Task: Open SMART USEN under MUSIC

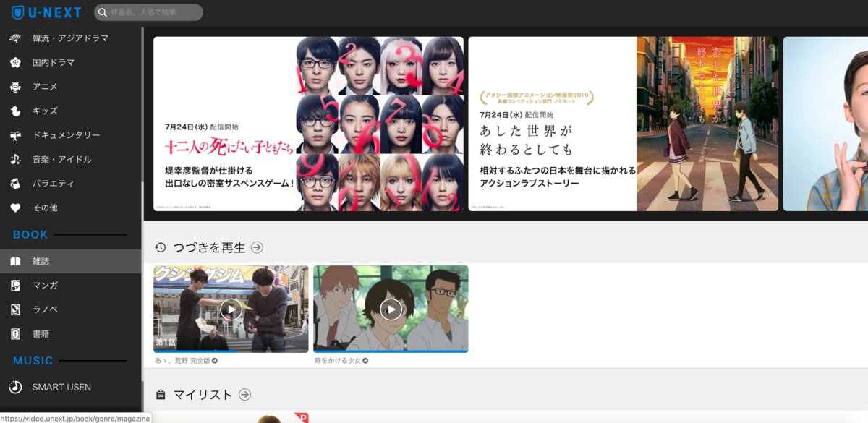Action: (71, 388)
